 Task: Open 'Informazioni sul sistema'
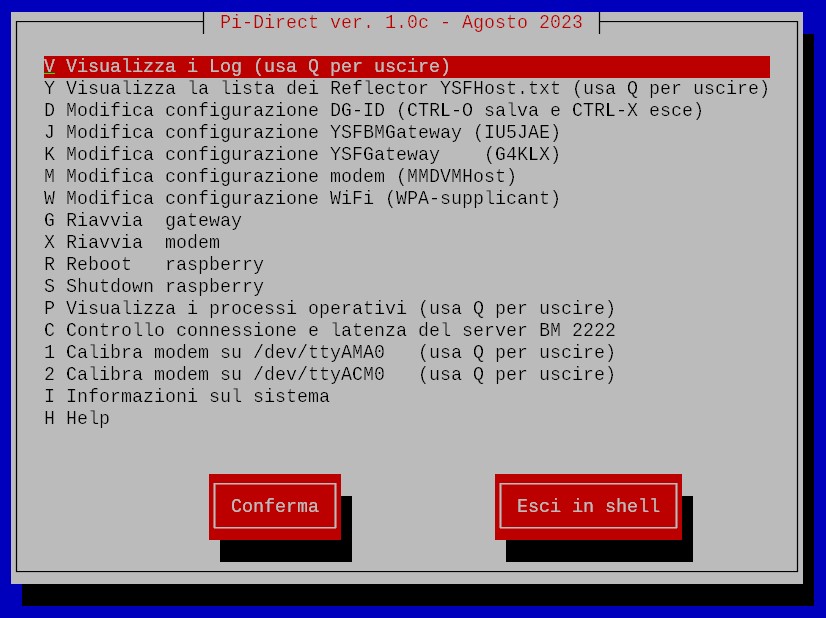coord(186,397)
